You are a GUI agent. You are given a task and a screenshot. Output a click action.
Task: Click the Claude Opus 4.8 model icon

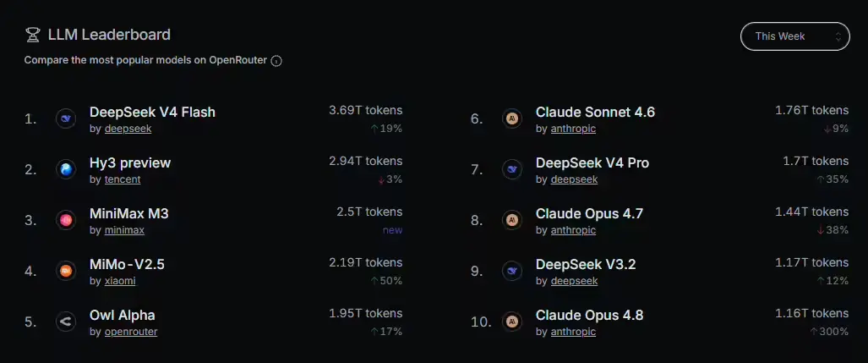[512, 322]
